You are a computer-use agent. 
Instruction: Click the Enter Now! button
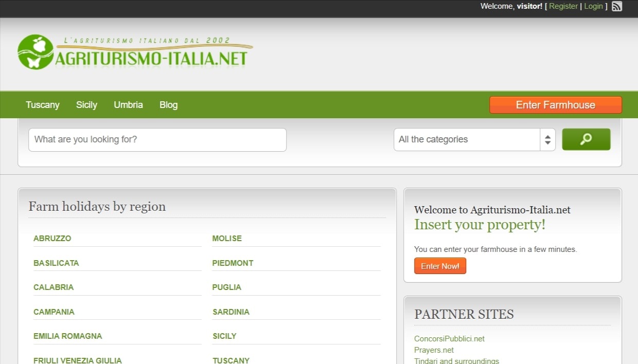440,266
